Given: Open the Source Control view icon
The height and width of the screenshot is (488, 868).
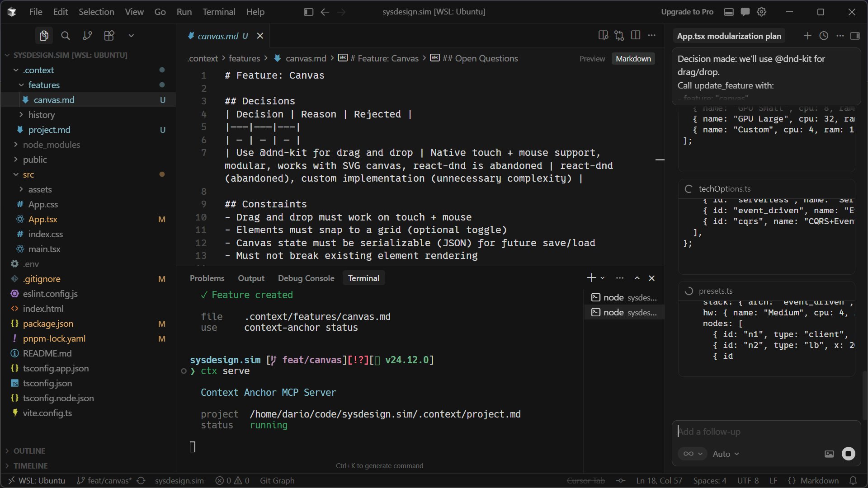Looking at the screenshot, I should pyautogui.click(x=87, y=36).
